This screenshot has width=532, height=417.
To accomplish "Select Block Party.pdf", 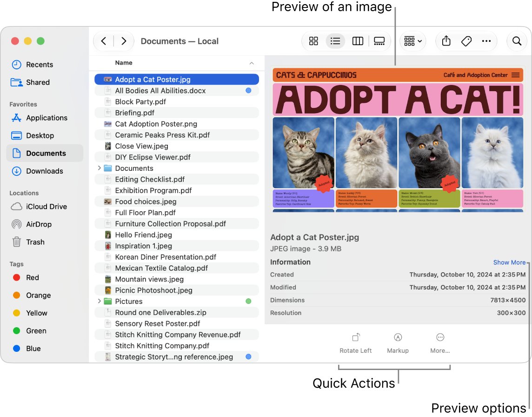I will [176, 101].
